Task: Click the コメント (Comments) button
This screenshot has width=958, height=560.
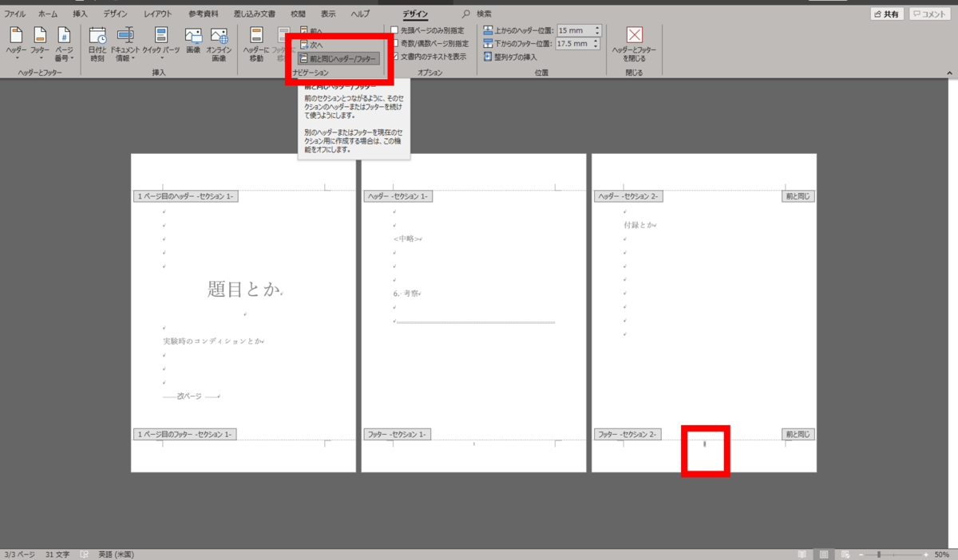Action: pos(931,14)
